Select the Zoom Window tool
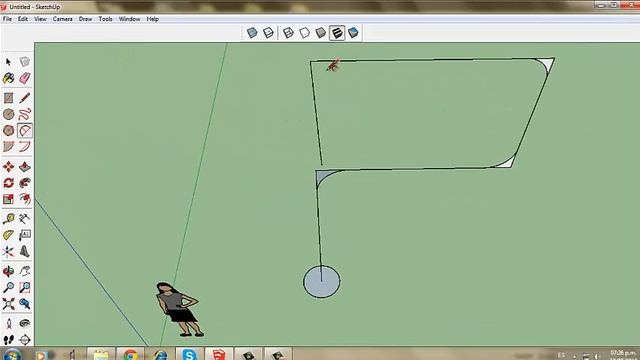This screenshot has width=640, height=360. [24, 287]
